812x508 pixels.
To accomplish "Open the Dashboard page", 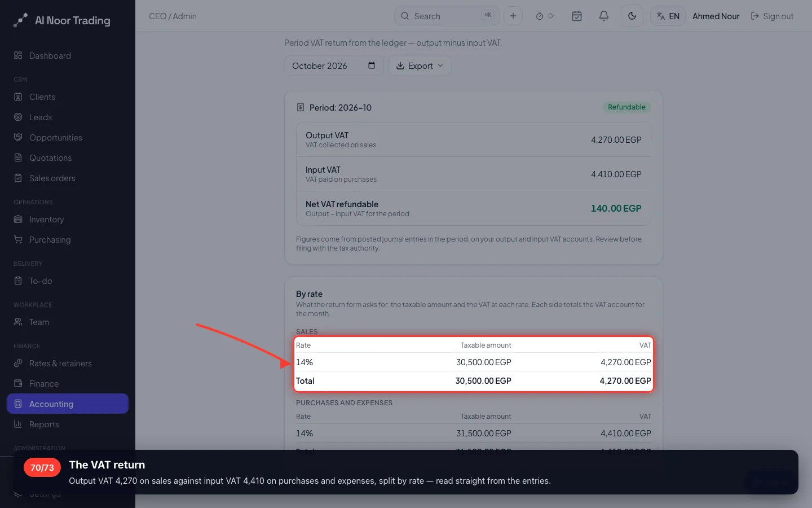I will [x=68, y=56].
